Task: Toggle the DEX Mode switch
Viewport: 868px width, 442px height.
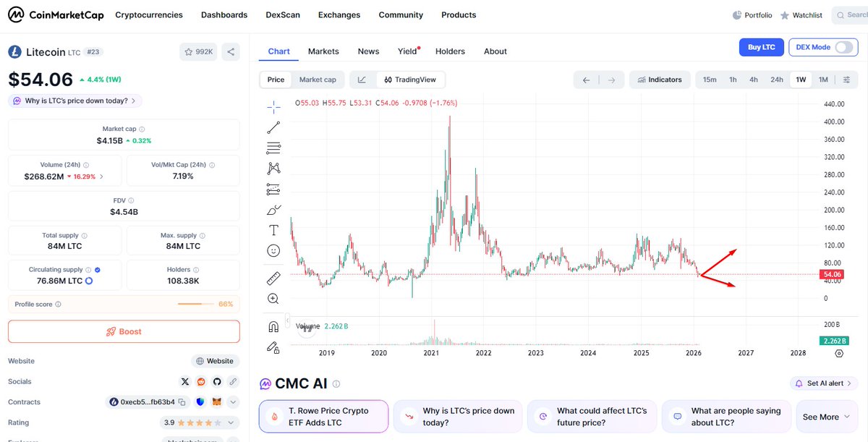Action: tap(843, 47)
